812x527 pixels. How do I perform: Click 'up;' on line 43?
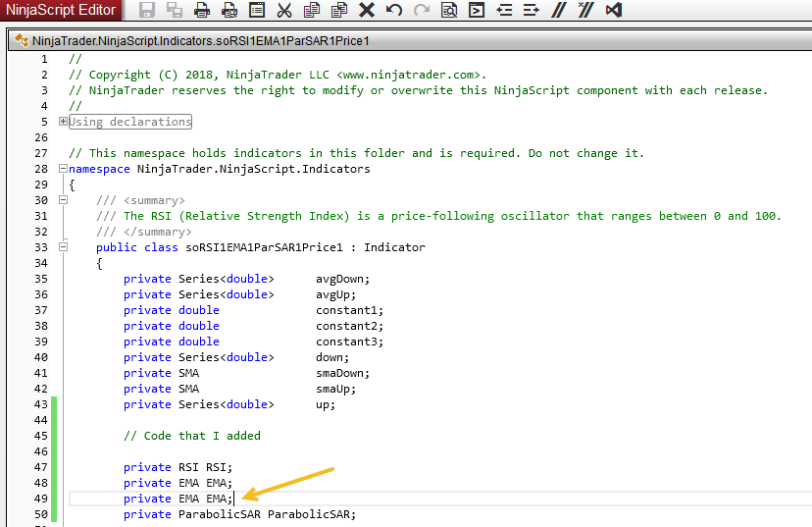(326, 404)
